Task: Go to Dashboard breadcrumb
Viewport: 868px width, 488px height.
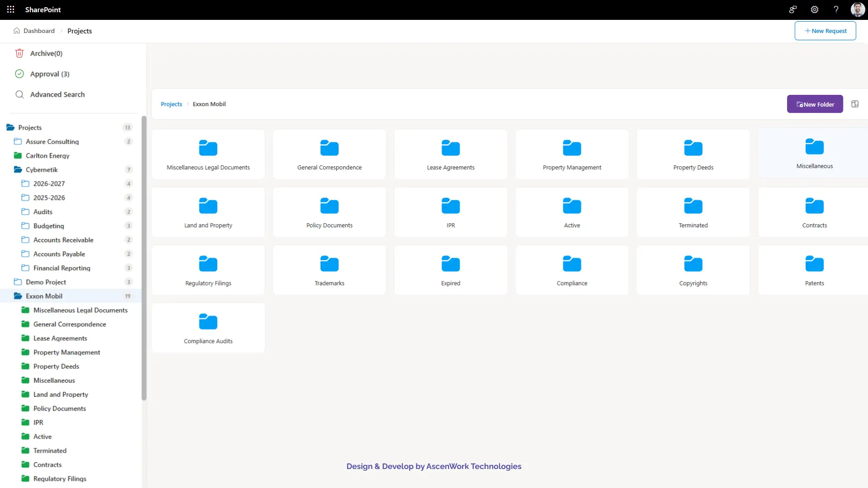Action: point(39,31)
